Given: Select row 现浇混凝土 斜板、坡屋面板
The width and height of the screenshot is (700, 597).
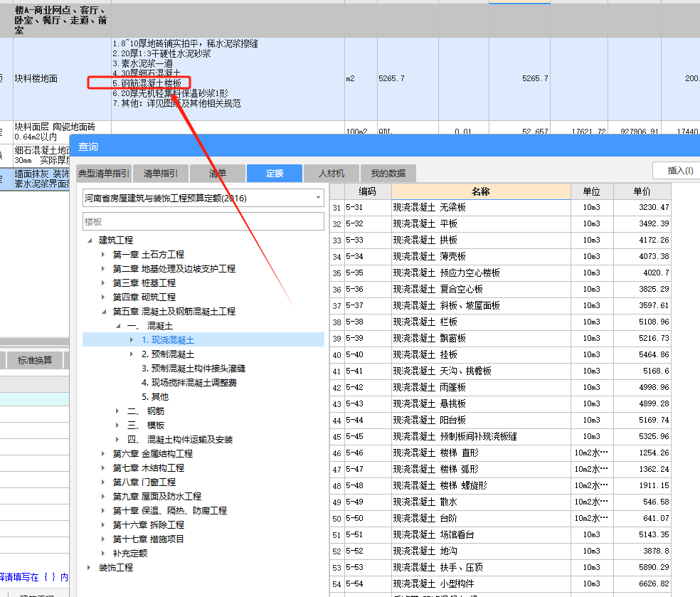Looking at the screenshot, I should [500, 306].
